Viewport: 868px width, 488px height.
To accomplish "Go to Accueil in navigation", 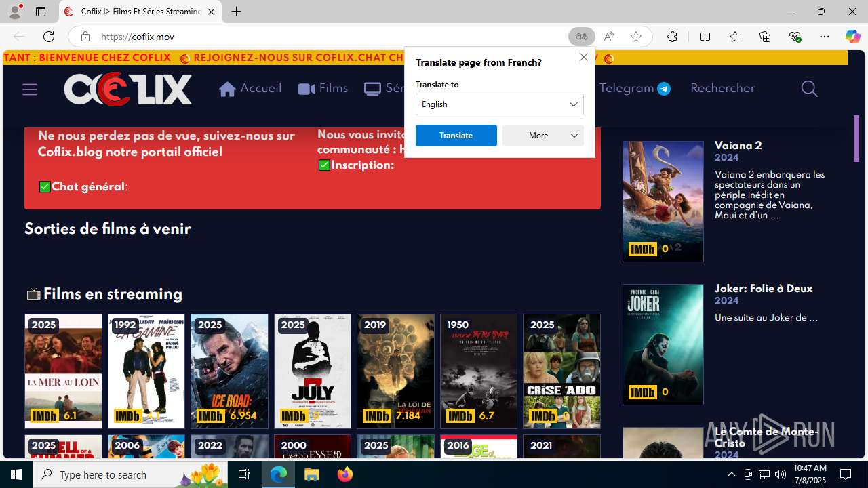I will (x=250, y=89).
